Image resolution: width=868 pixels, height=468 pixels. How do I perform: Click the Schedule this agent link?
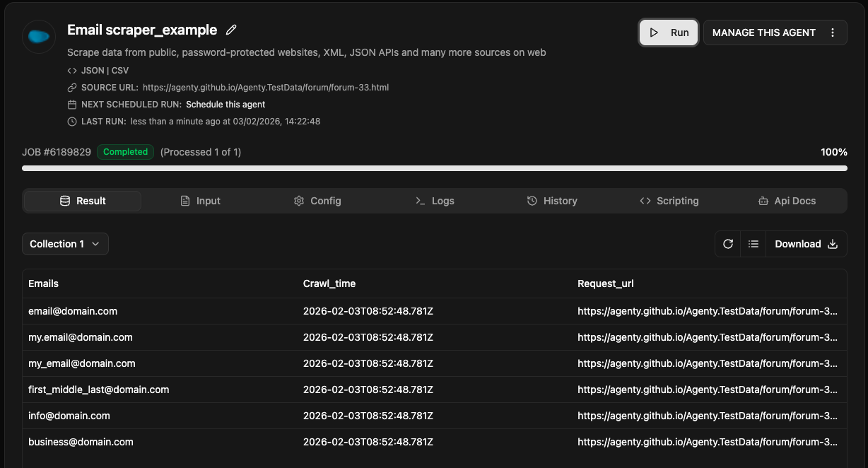point(225,105)
